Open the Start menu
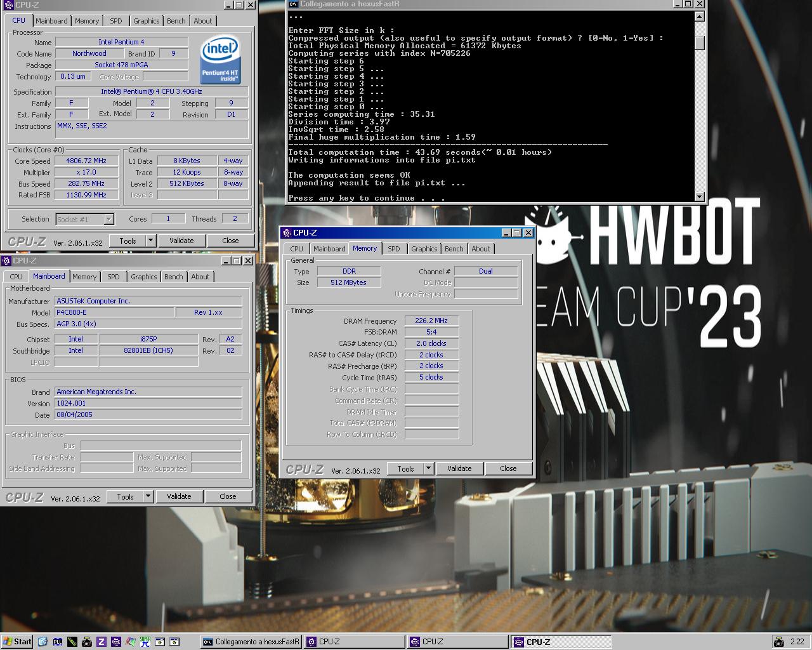812x650 pixels. coord(17,641)
